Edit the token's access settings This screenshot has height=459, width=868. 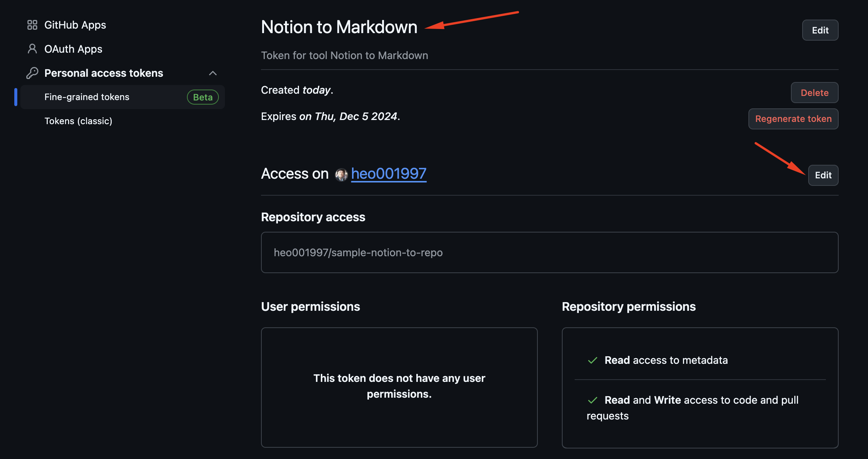click(x=823, y=175)
